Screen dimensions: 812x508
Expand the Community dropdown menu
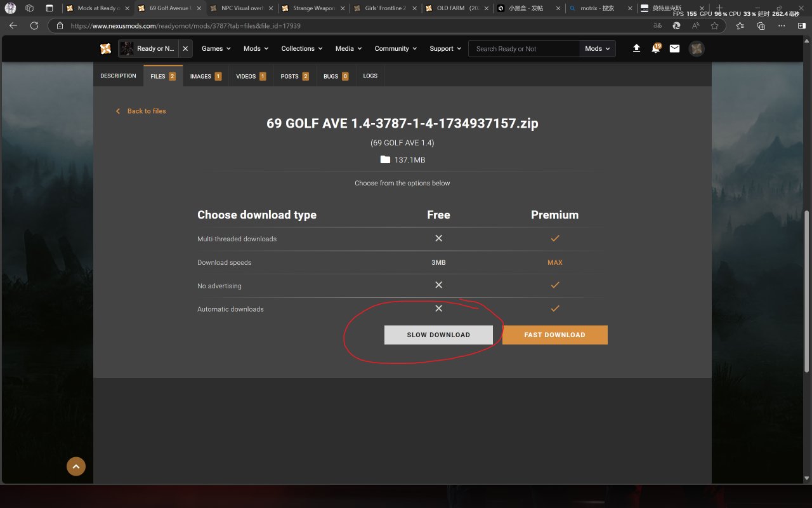pyautogui.click(x=395, y=49)
